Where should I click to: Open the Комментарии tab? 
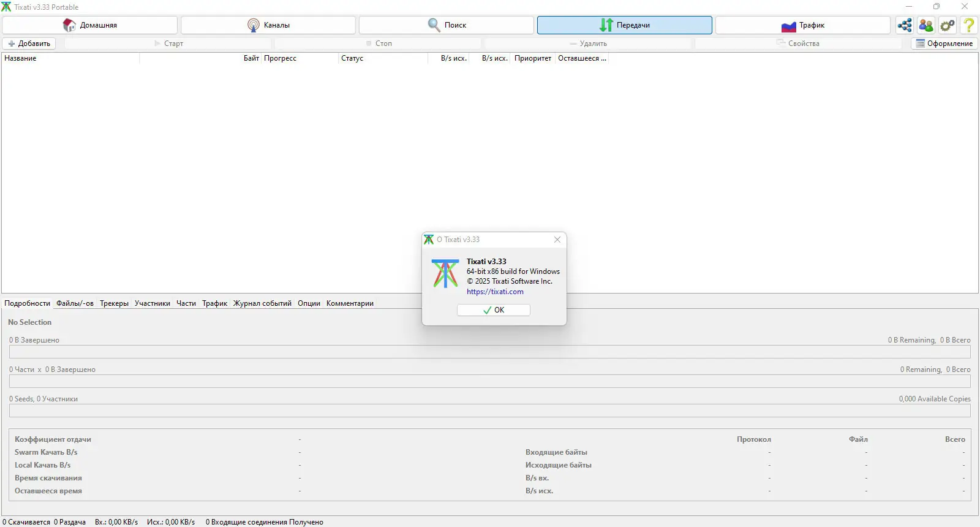[x=350, y=303]
